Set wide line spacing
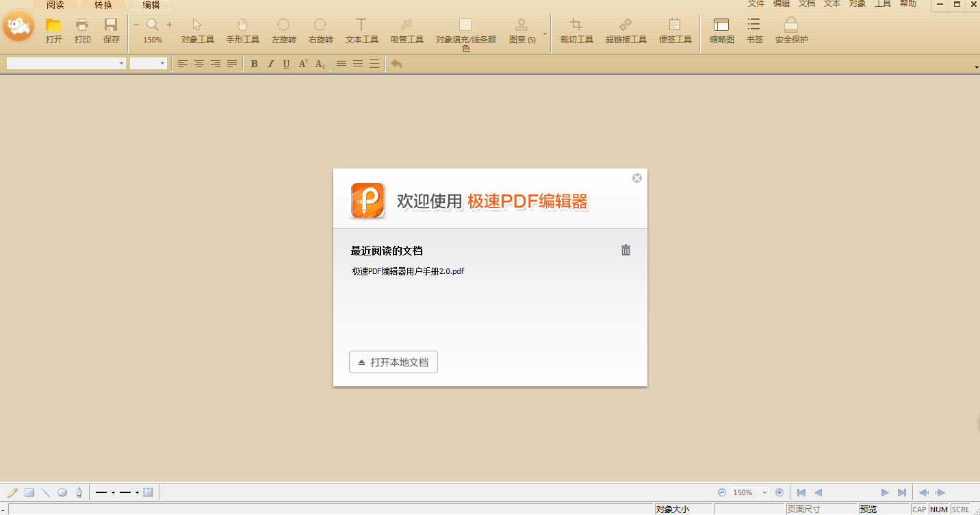Screen dimensions: 980x515 [x=374, y=64]
